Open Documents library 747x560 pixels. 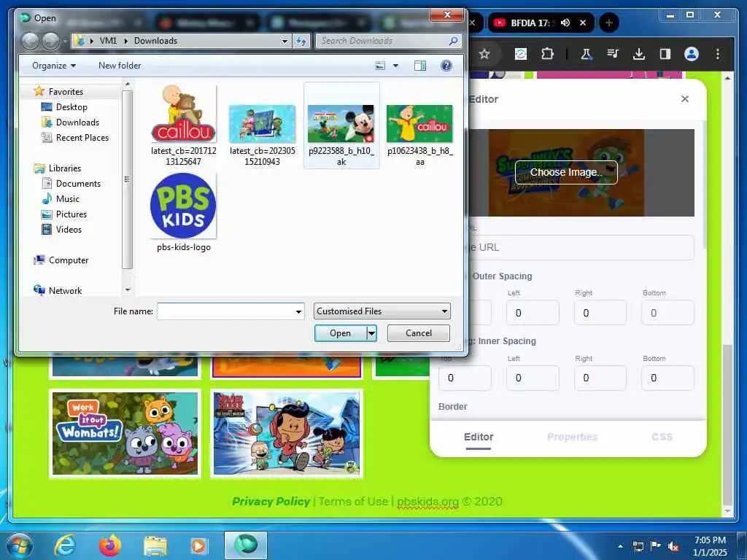(x=78, y=183)
